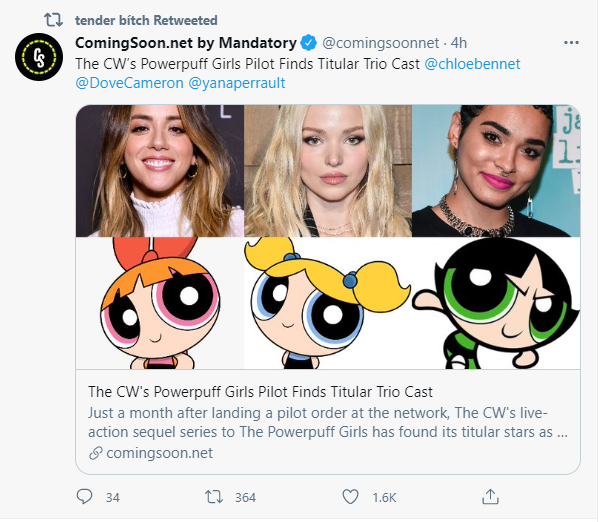The image size is (603, 522).
Task: Click the verified badge icon
Action: click(309, 43)
